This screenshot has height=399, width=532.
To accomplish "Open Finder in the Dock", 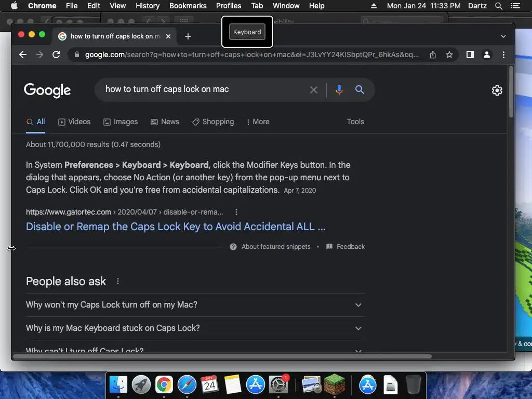I will [x=118, y=385].
